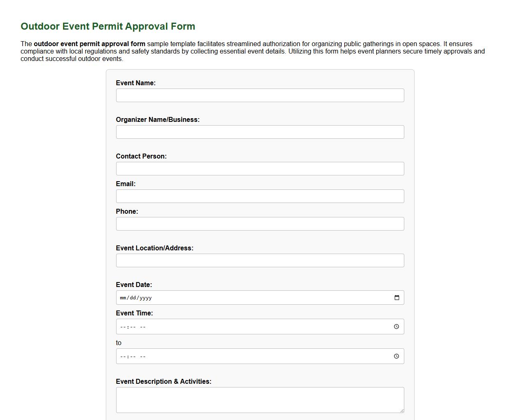The height and width of the screenshot is (420, 520).
Task: Click the Outdoor Event Permit Approval Form heading
Action: point(107,26)
